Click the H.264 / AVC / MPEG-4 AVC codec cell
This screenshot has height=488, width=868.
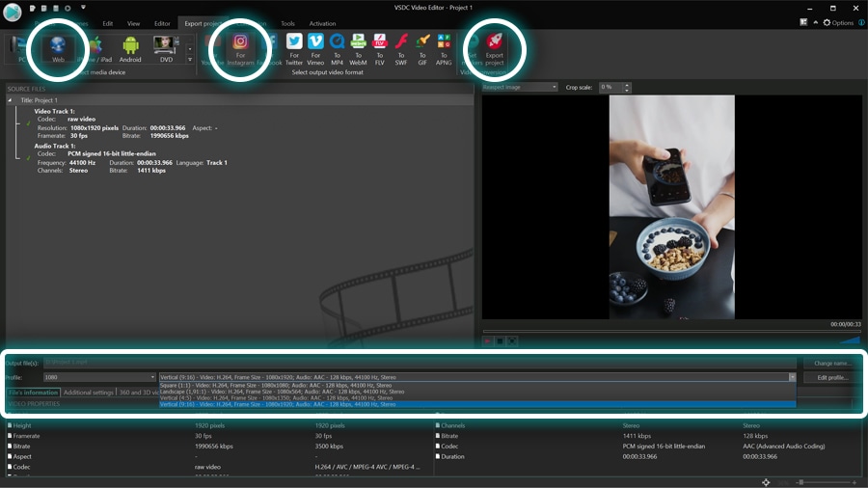pos(367,467)
